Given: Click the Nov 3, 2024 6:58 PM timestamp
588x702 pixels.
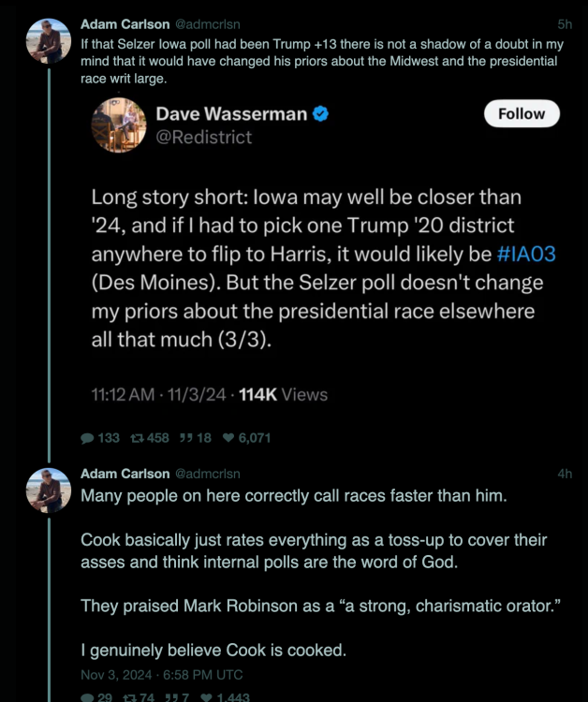Looking at the screenshot, I should (x=162, y=674).
